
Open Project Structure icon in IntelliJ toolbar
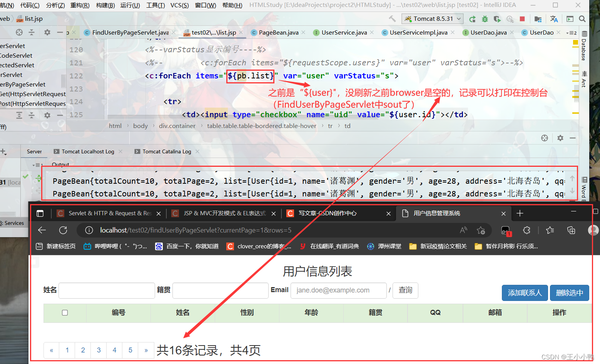coord(538,19)
